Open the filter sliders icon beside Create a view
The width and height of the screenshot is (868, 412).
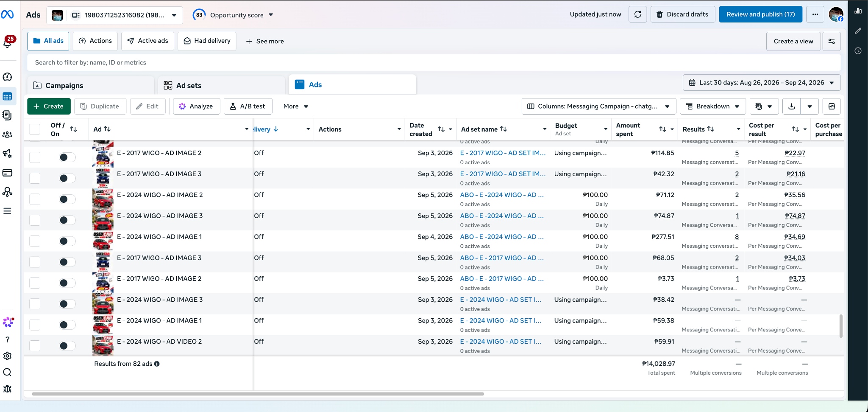pos(832,41)
